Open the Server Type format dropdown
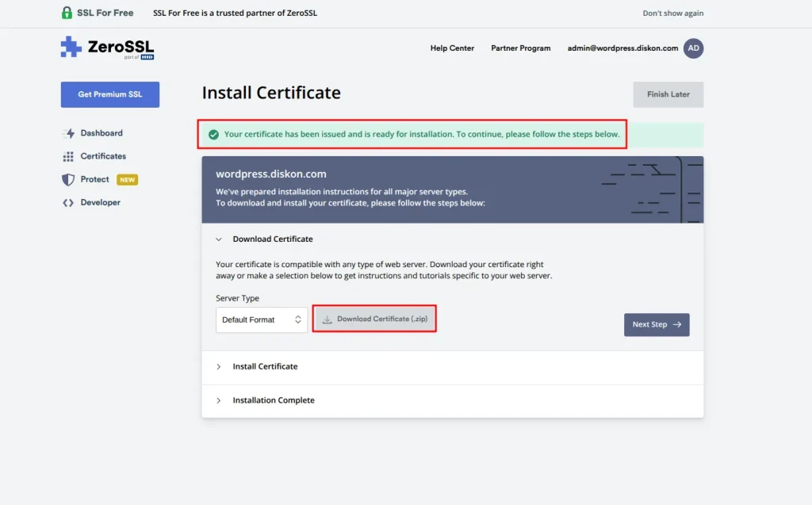 pos(262,319)
